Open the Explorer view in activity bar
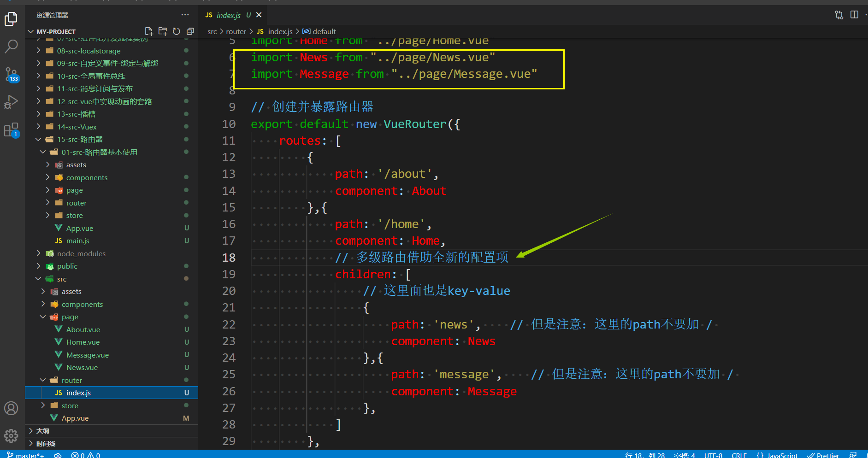 click(11, 19)
